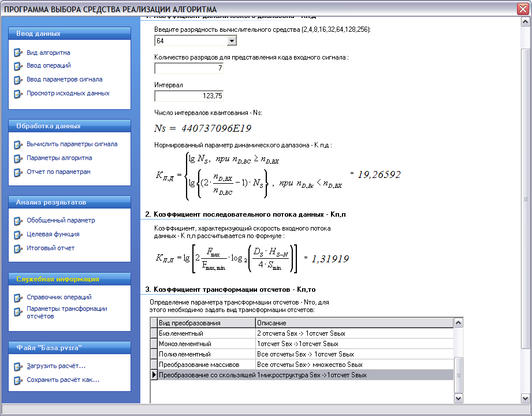Click the table scrollbar down arrow
This screenshot has width=532, height=416.
click(459, 398)
